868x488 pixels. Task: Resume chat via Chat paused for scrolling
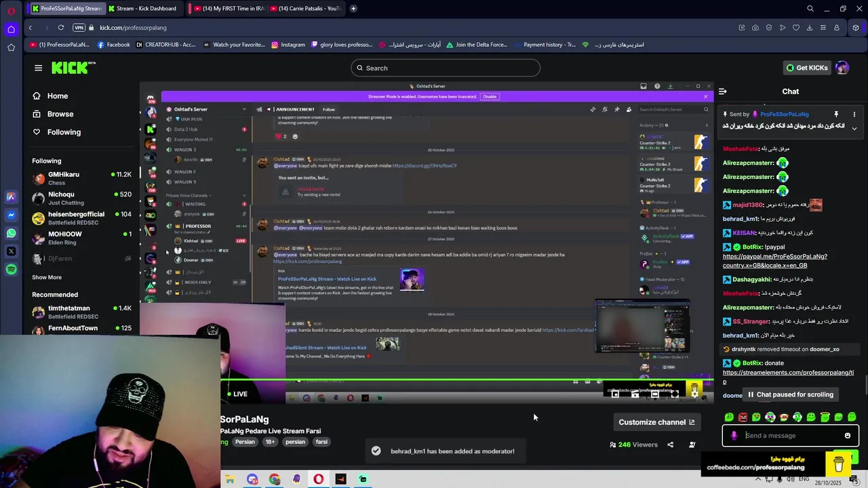pos(790,394)
